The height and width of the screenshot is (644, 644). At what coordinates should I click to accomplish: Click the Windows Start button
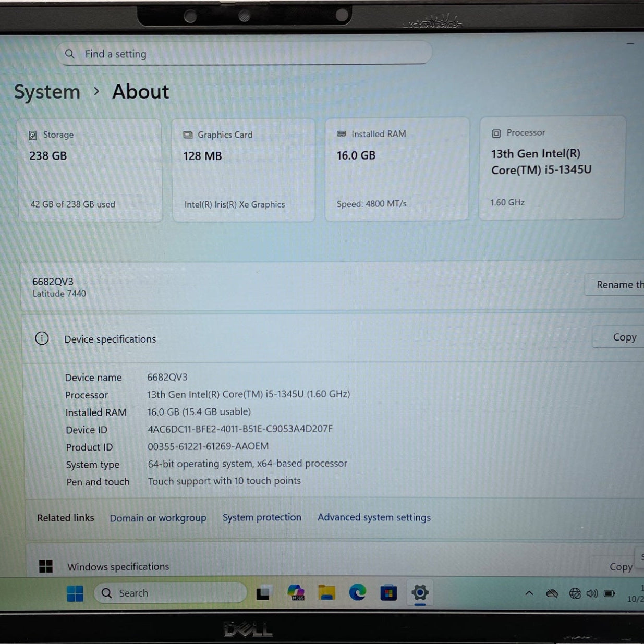click(x=75, y=593)
